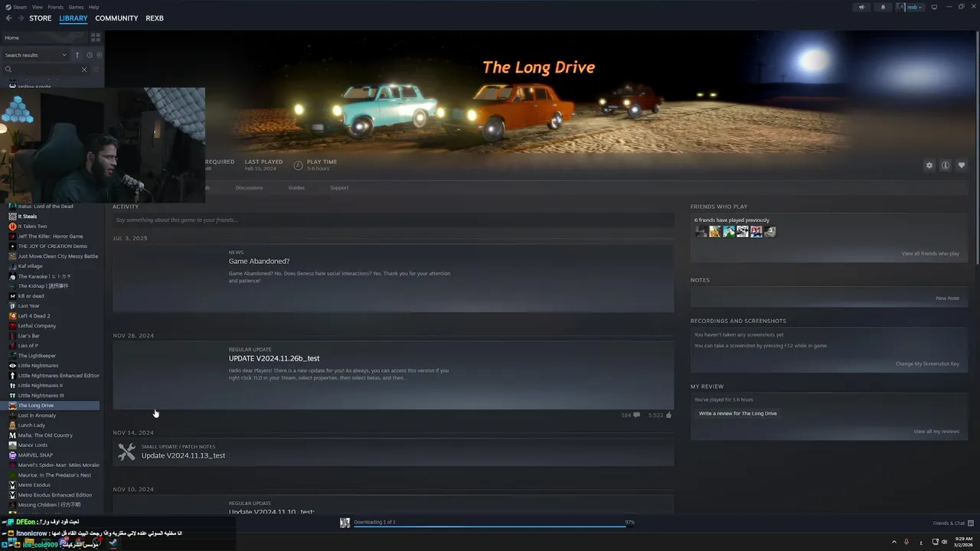980x551 pixels.
Task: Click Change My Screenshot Key
Action: pos(927,364)
